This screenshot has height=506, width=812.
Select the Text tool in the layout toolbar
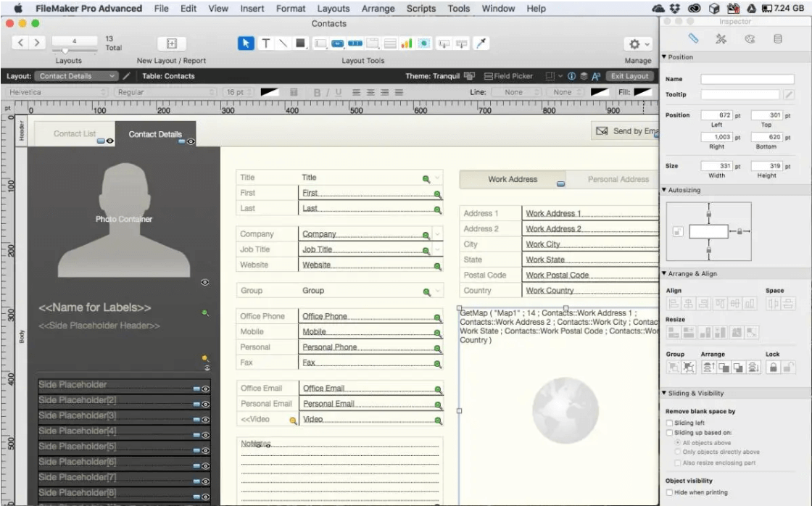(x=266, y=43)
